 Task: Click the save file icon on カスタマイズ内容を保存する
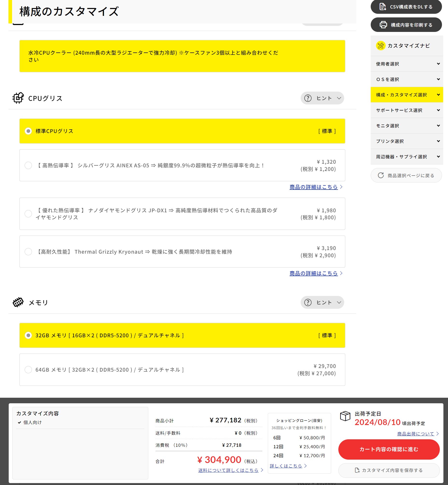tap(357, 470)
